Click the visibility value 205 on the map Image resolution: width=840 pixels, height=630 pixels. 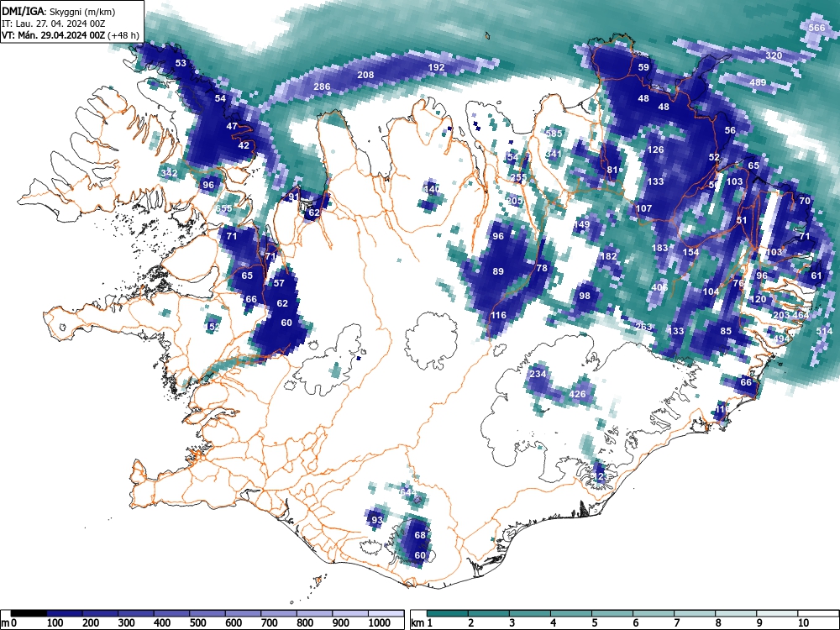[x=514, y=201]
